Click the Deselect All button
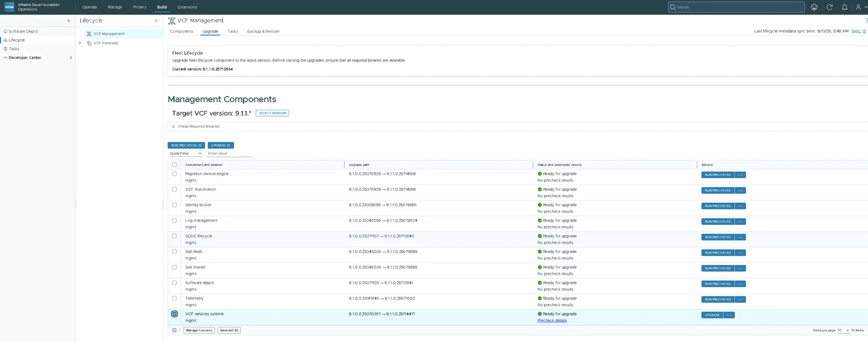Image resolution: width=868 pixels, height=342 pixels. coord(229,330)
